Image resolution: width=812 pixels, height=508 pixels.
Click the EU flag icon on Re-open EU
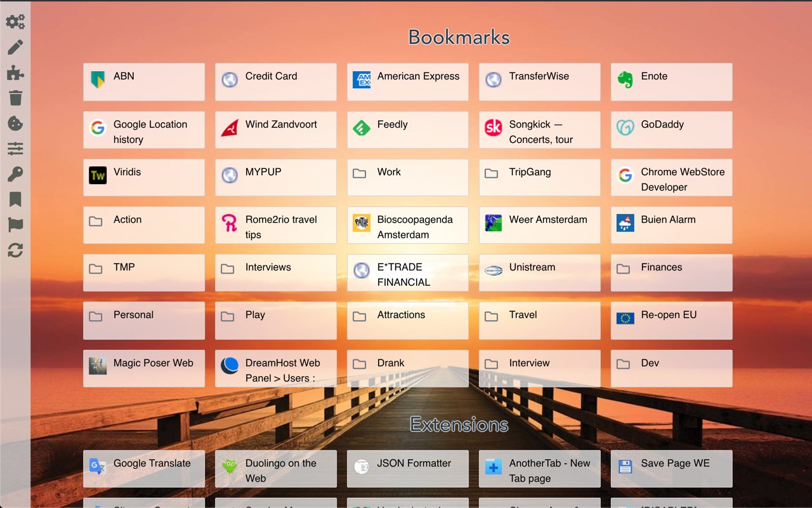click(625, 318)
